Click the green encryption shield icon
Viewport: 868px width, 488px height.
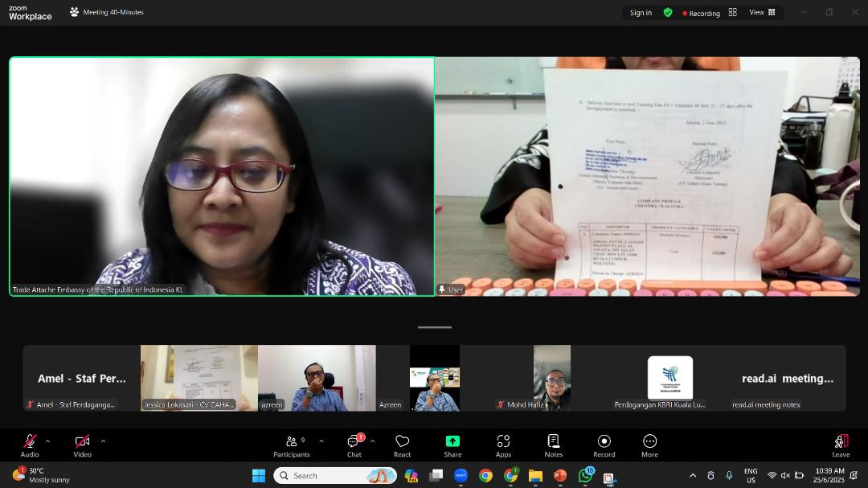pyautogui.click(x=668, y=12)
